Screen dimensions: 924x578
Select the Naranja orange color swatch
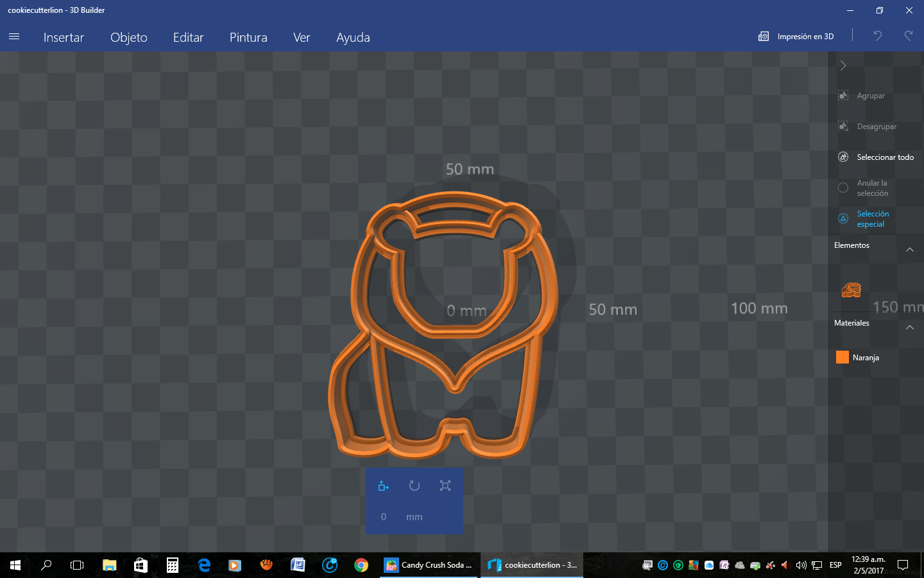(x=843, y=357)
